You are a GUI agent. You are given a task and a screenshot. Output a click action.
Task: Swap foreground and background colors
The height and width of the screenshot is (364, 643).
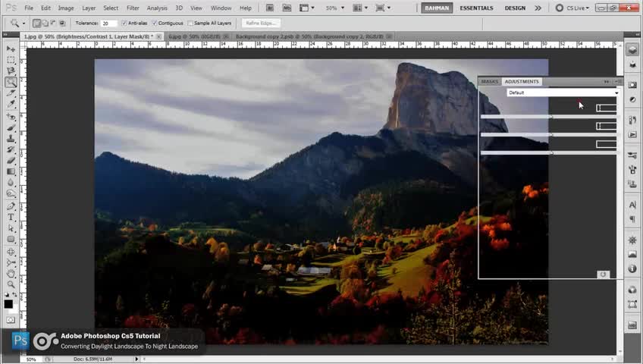[14, 295]
